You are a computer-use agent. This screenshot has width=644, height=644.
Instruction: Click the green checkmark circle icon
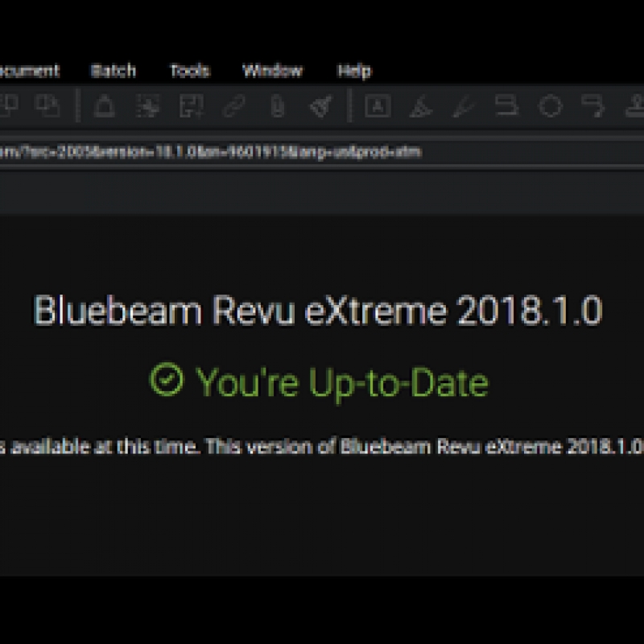coord(167,381)
